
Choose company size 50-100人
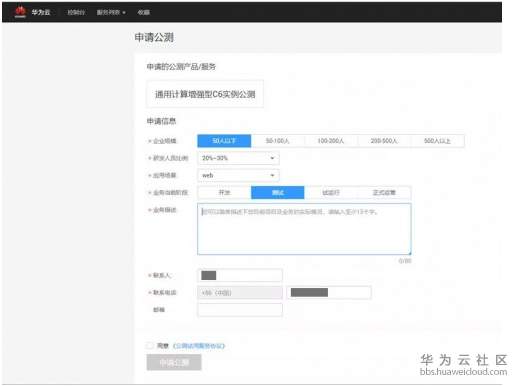[x=278, y=141]
